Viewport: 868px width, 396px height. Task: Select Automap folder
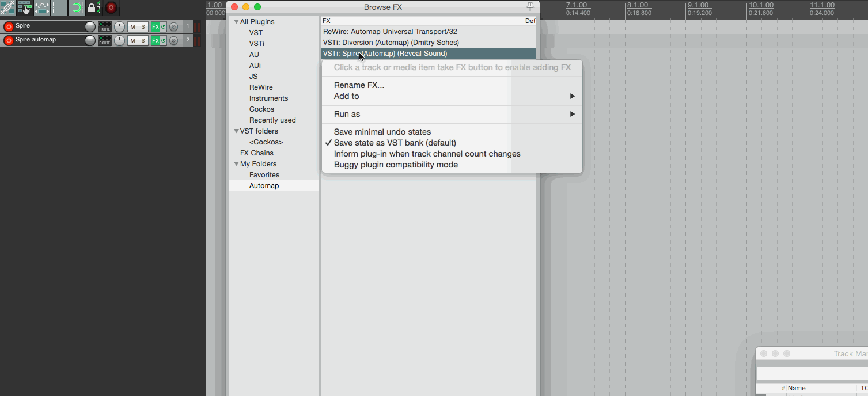(274, 186)
